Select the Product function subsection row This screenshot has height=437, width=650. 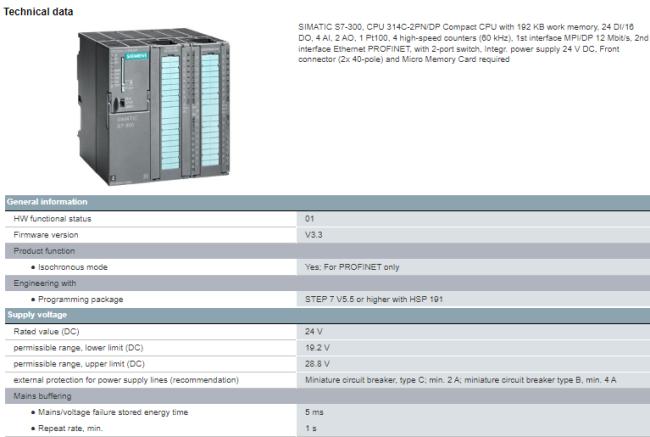coord(47,251)
